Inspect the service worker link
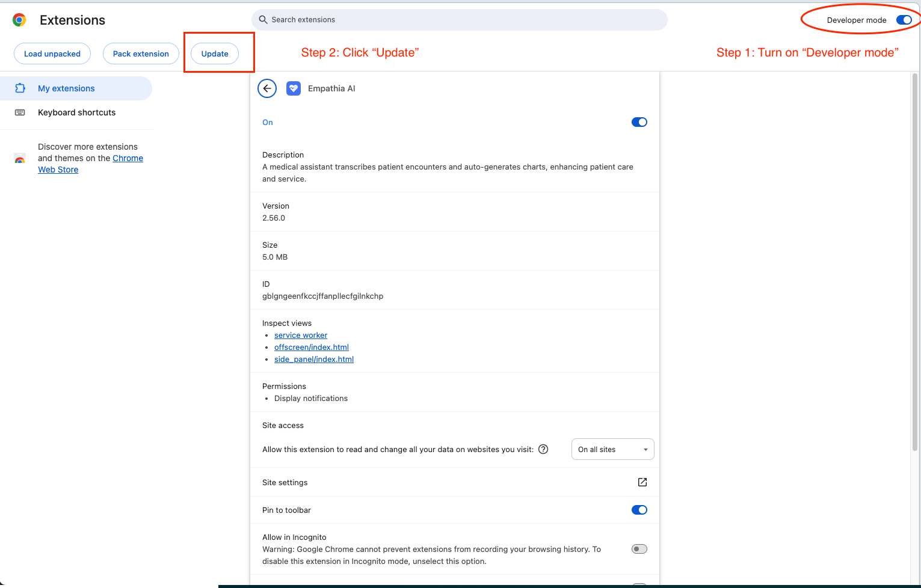Image resolution: width=921 pixels, height=588 pixels. [301, 335]
